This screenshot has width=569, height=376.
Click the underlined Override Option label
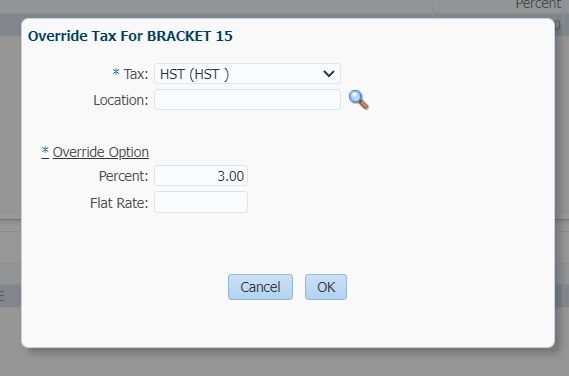point(101,152)
